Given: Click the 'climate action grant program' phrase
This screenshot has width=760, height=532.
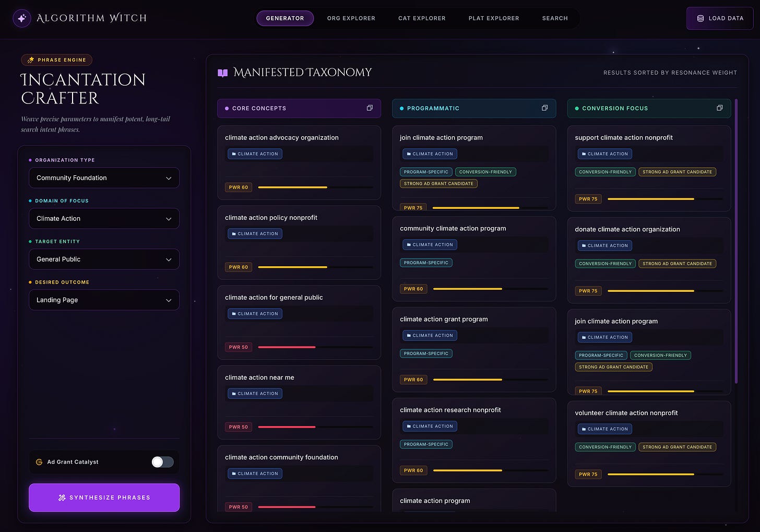Looking at the screenshot, I should [x=444, y=320].
